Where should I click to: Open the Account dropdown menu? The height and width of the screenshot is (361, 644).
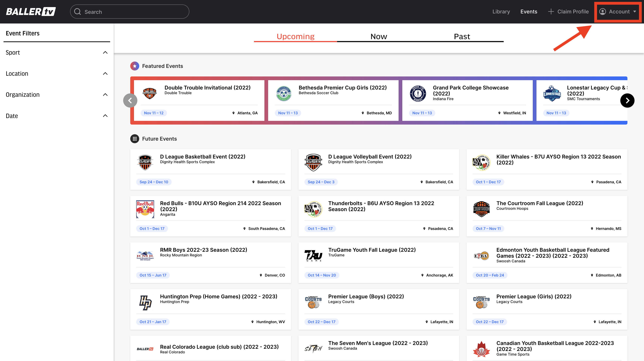[618, 12]
